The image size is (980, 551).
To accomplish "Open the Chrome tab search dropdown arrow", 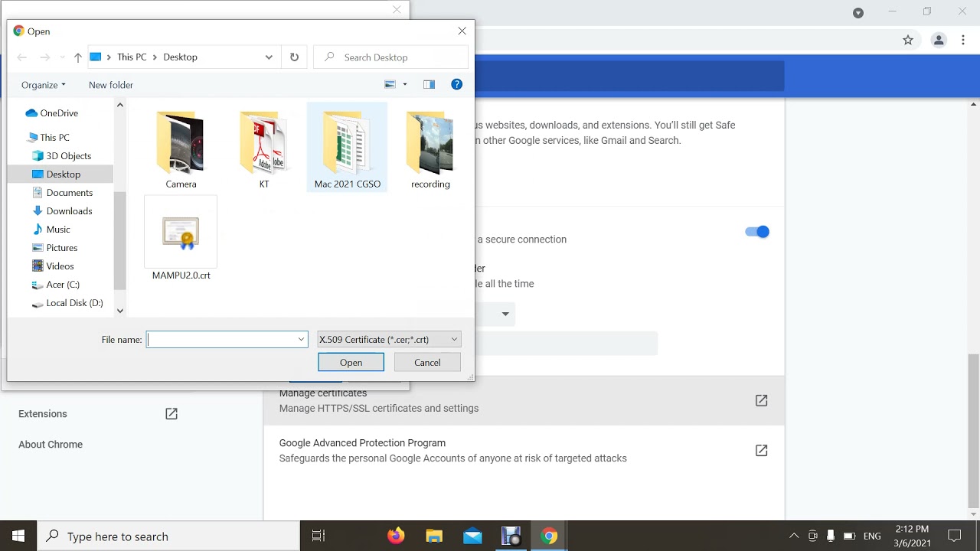I will click(x=858, y=12).
